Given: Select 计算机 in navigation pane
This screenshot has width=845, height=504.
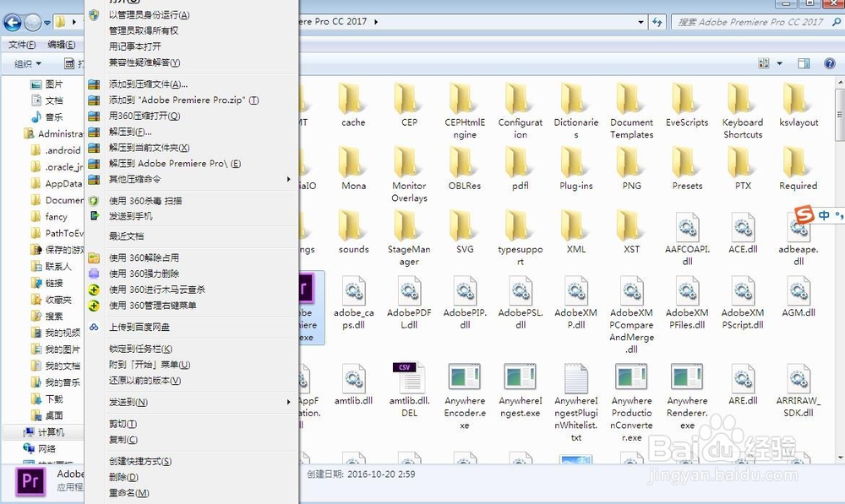Looking at the screenshot, I should (44, 432).
